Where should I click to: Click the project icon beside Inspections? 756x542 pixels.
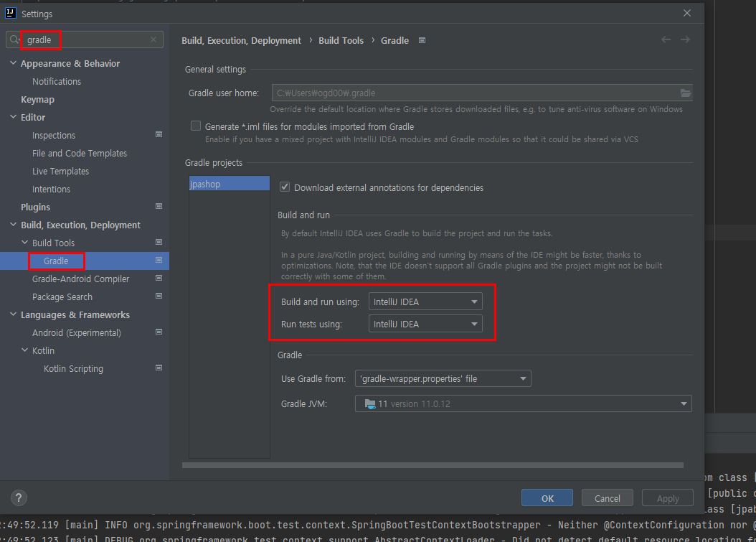click(159, 135)
